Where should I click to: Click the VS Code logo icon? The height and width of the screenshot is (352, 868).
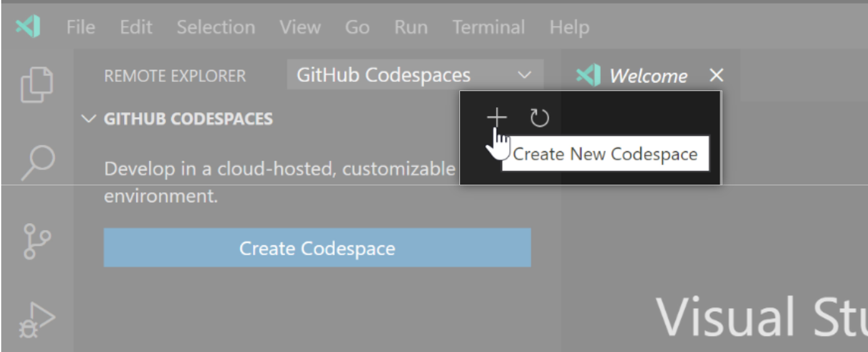click(x=28, y=27)
